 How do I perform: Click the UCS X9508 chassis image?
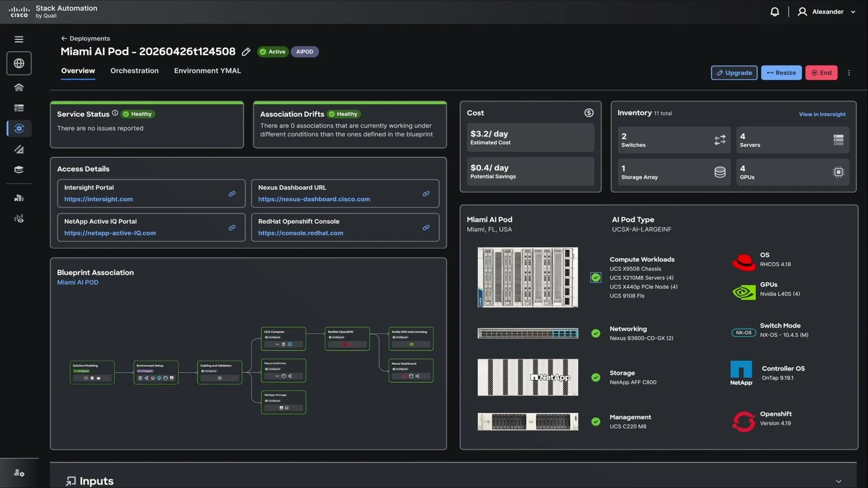tap(528, 278)
